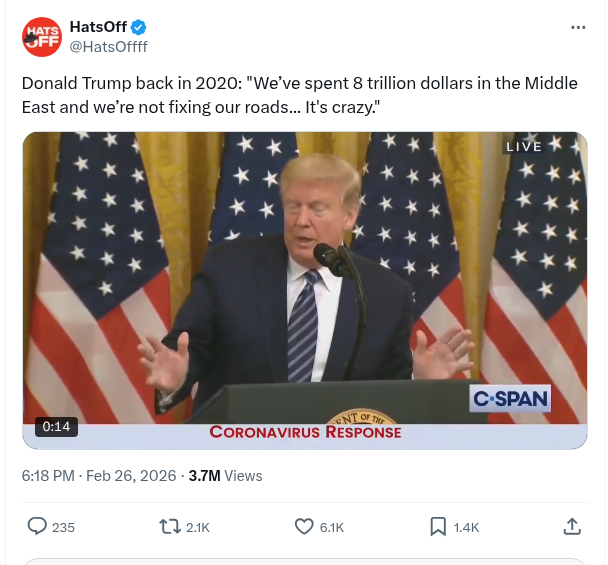Click the 6.1K likes count
Viewport: 608px width, 565px height.
(x=332, y=528)
